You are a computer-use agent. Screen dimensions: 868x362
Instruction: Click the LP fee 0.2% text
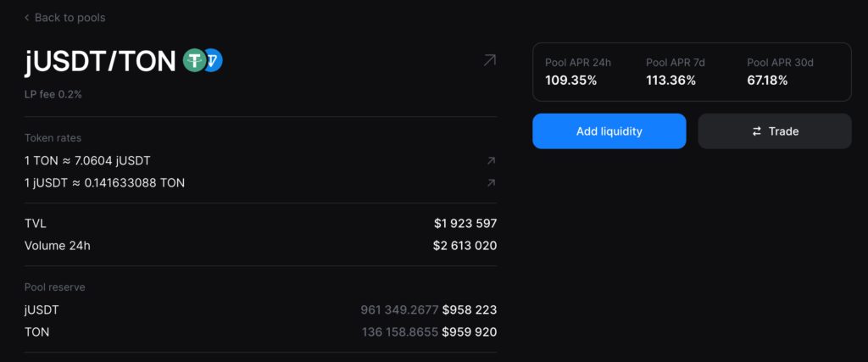pyautogui.click(x=53, y=94)
